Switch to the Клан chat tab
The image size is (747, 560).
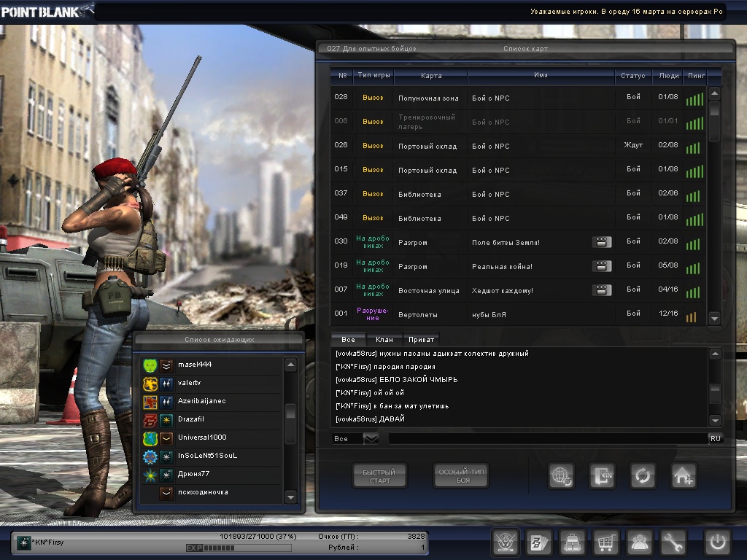click(x=384, y=339)
